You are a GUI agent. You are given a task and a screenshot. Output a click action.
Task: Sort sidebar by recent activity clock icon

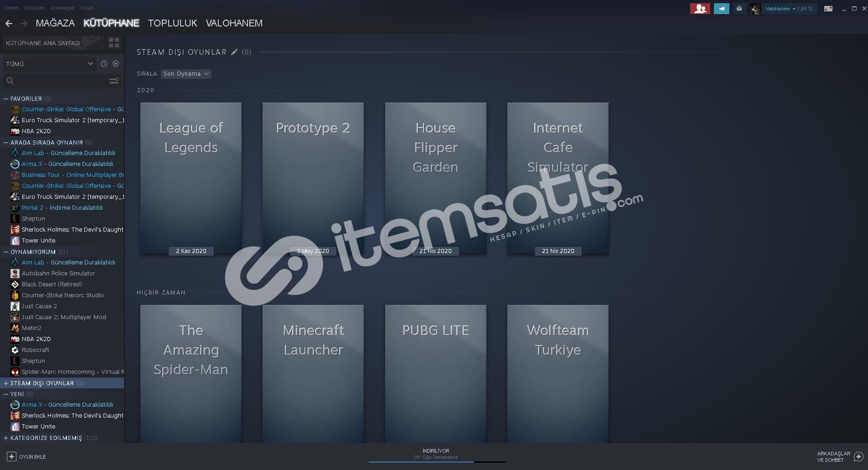[x=104, y=64]
